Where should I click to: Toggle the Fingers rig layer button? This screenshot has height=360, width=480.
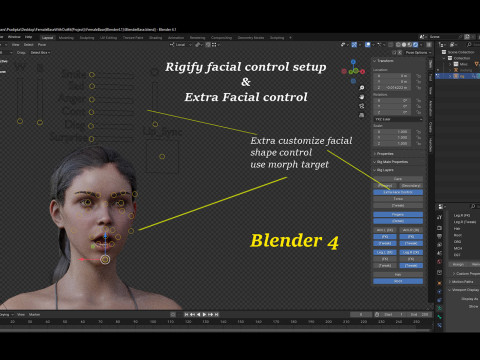click(398, 215)
